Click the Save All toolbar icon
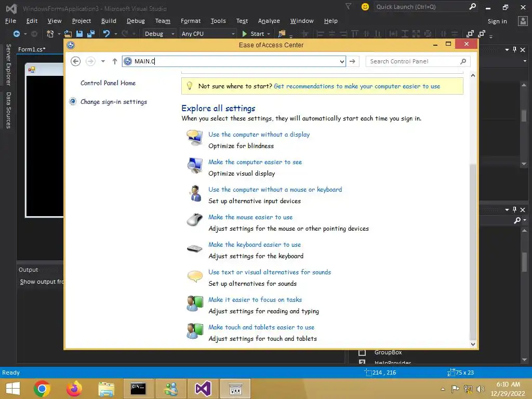 [x=91, y=34]
